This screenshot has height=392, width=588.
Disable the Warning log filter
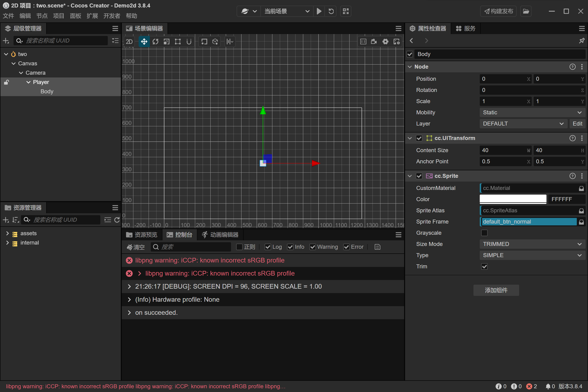[312, 247]
